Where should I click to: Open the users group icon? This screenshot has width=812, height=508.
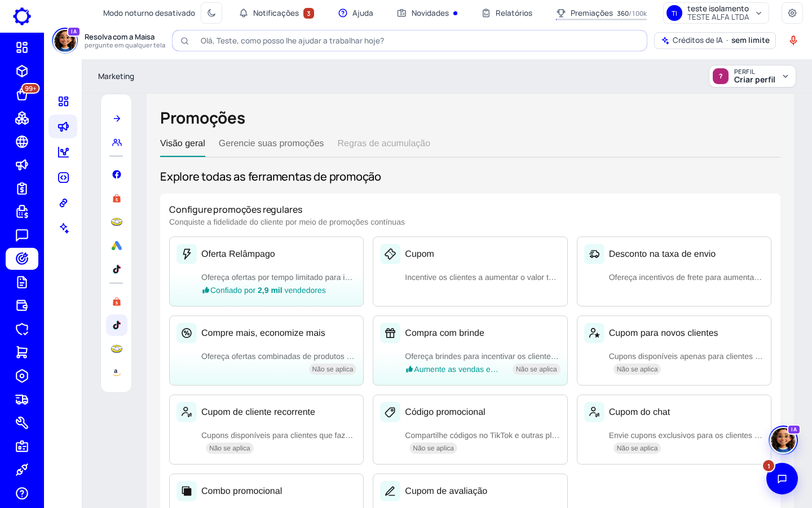[117, 142]
